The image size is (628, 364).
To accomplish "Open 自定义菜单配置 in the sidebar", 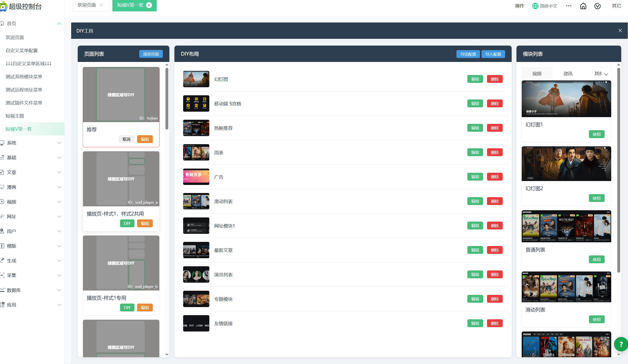I will (22, 51).
